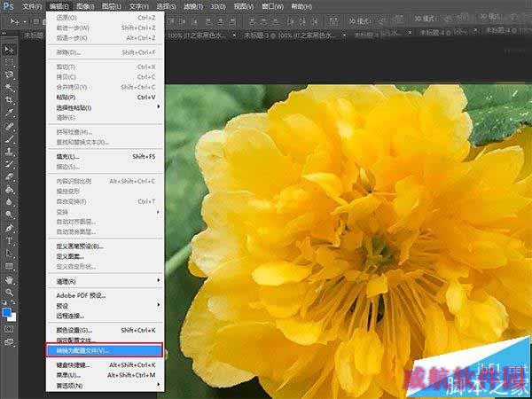Select the Hand tool
Image resolution: width=532 pixels, height=399 pixels.
(9, 280)
